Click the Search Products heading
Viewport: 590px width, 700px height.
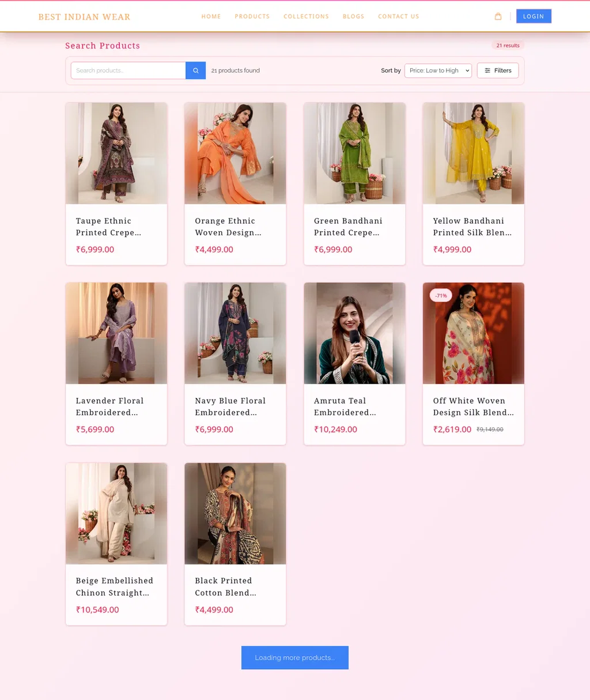pyautogui.click(x=103, y=46)
